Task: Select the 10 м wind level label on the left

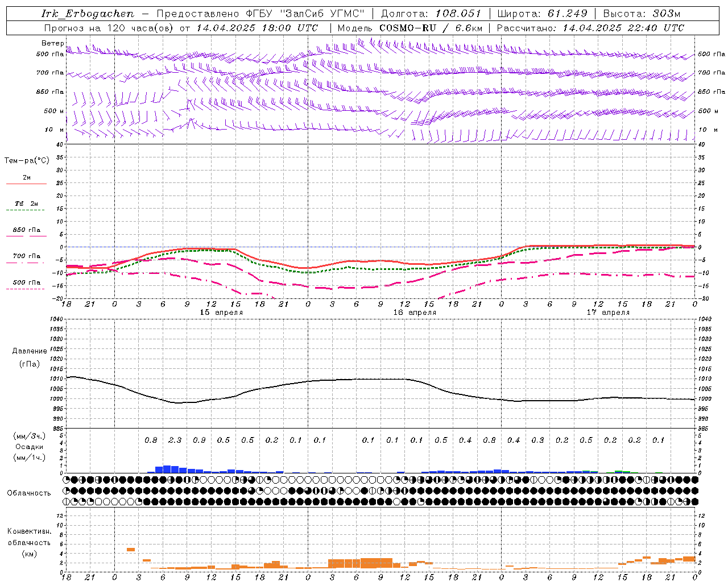Action: 55,130
